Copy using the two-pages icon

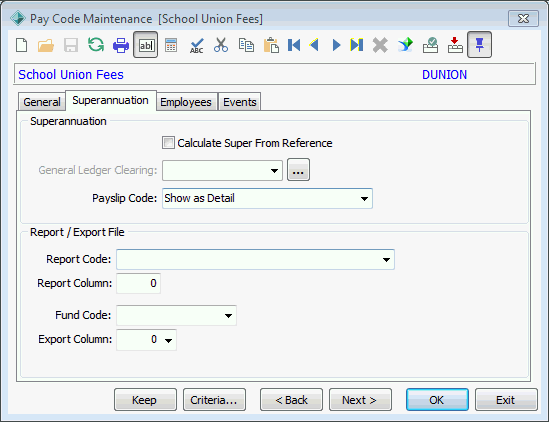tap(246, 45)
